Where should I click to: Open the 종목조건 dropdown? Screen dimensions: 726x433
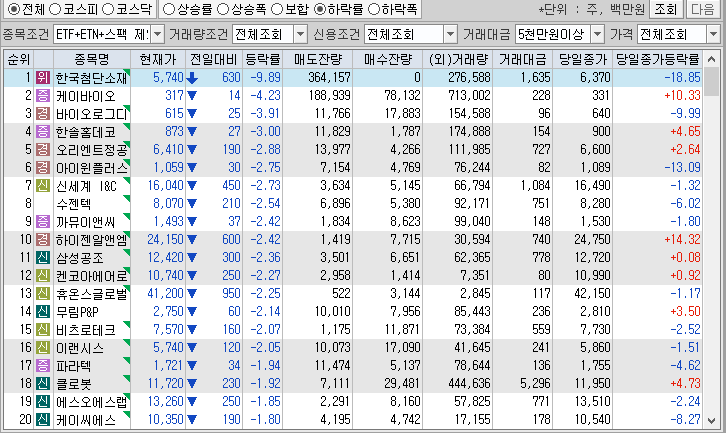point(157,34)
